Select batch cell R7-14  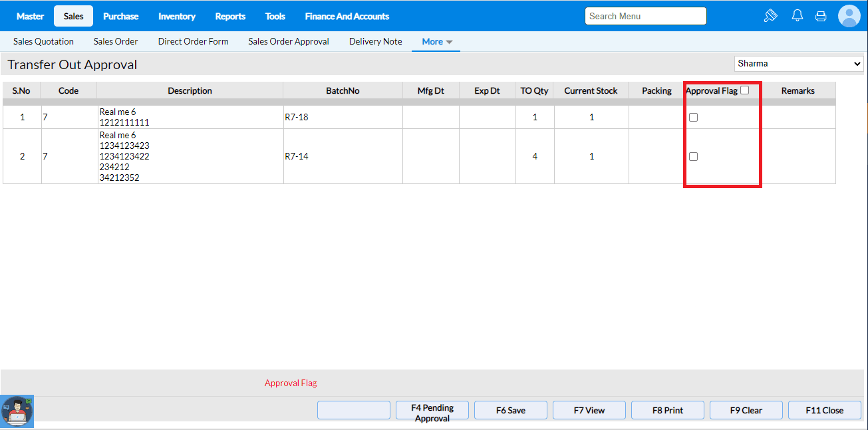(343, 156)
